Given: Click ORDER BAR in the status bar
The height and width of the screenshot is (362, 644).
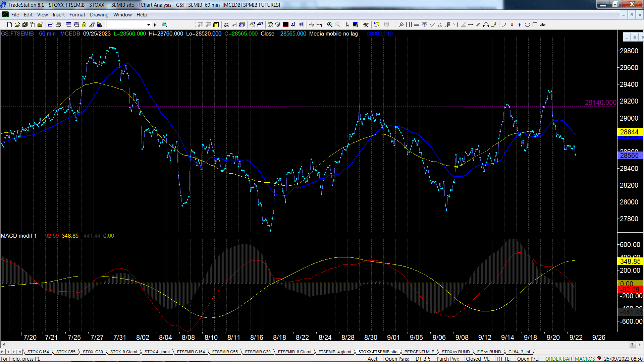Looking at the screenshot, I should coord(559,359).
